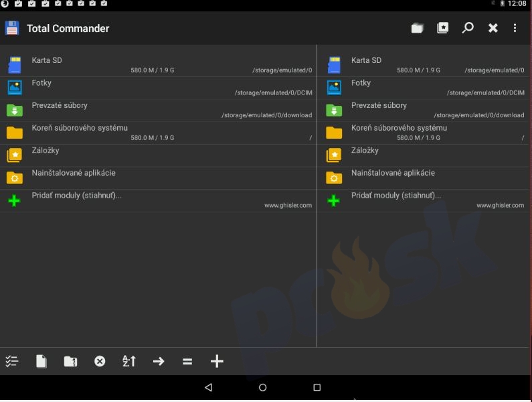532x402 pixels.
Task: Open Karta SD in the left panel
Action: click(158, 65)
